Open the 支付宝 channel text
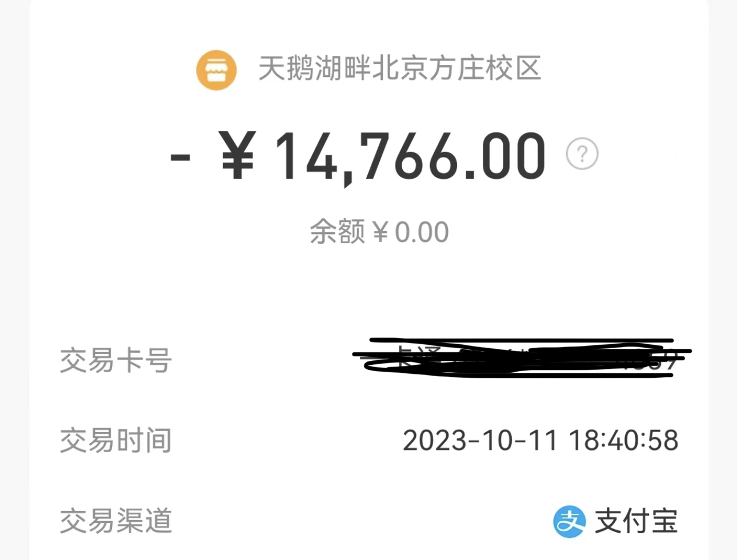Screen dimensions: 737x560 pyautogui.click(x=636, y=522)
